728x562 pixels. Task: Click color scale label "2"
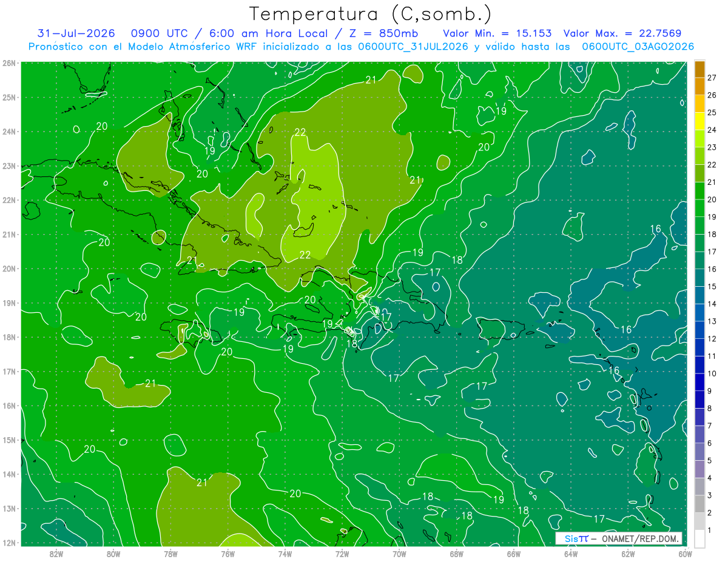(710, 513)
